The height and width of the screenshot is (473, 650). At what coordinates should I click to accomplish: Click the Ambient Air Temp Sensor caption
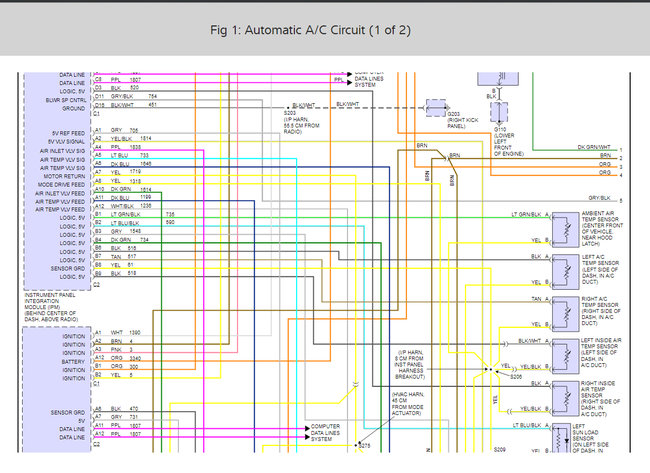[x=602, y=228]
